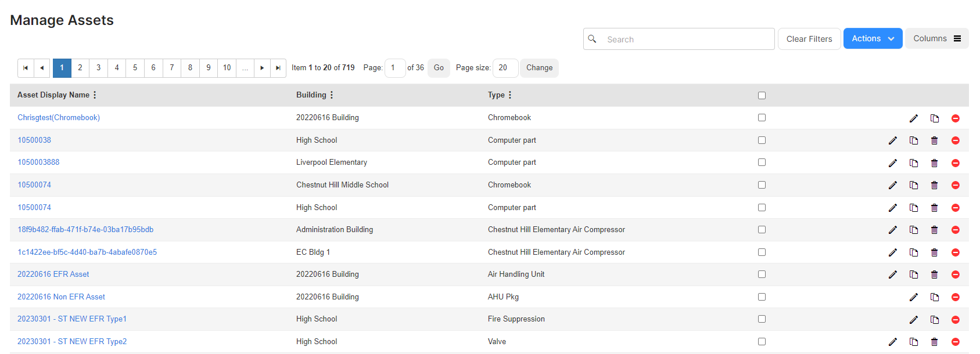Tick the checkbox for asset 1050003888
This screenshot has height=354, width=980.
[x=762, y=162]
